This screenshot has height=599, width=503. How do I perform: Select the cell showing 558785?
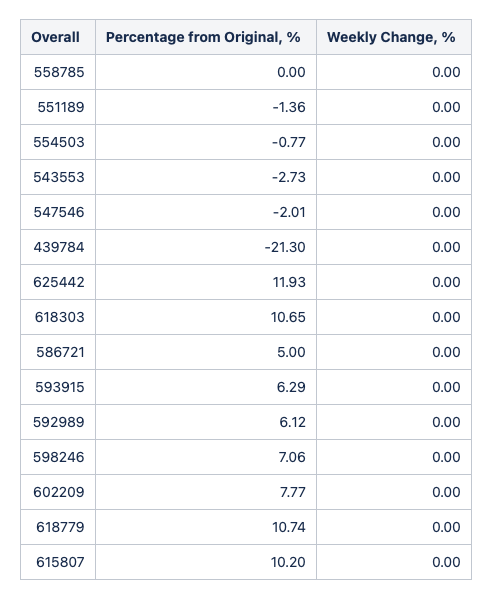click(58, 72)
